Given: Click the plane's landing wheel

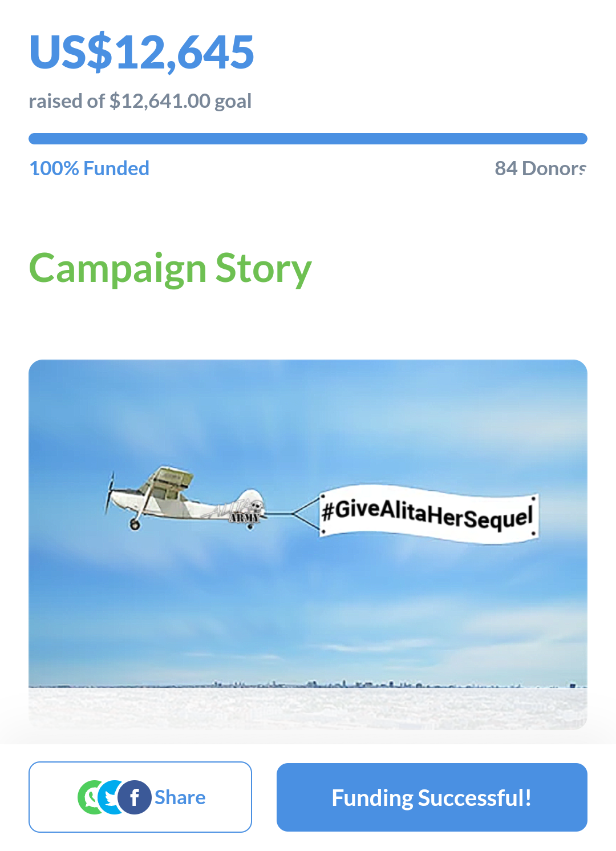Looking at the screenshot, I should point(135,524).
